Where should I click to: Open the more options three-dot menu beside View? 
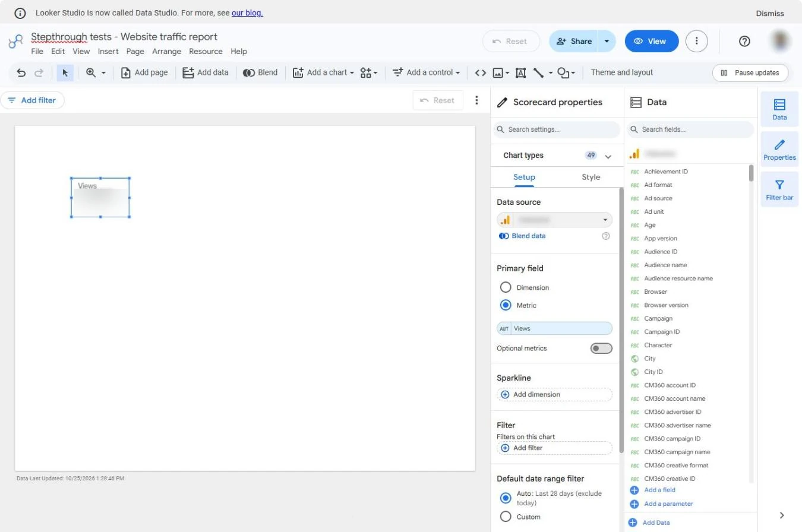click(x=697, y=41)
